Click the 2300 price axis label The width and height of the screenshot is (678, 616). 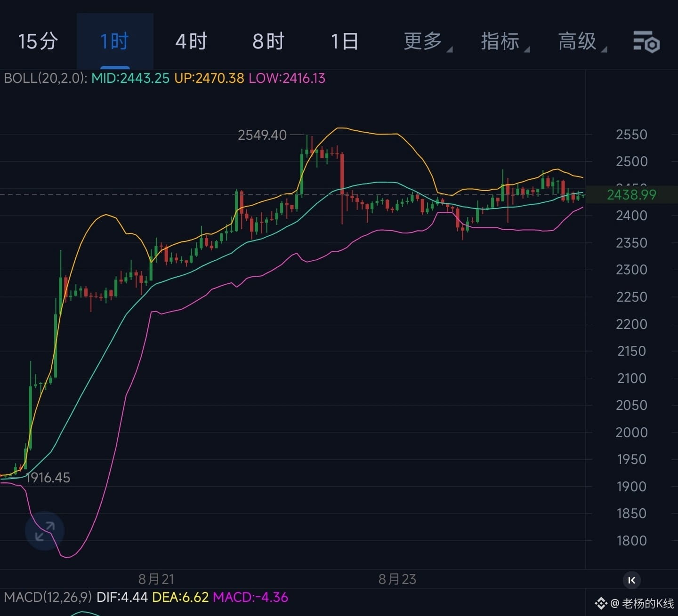point(631,270)
